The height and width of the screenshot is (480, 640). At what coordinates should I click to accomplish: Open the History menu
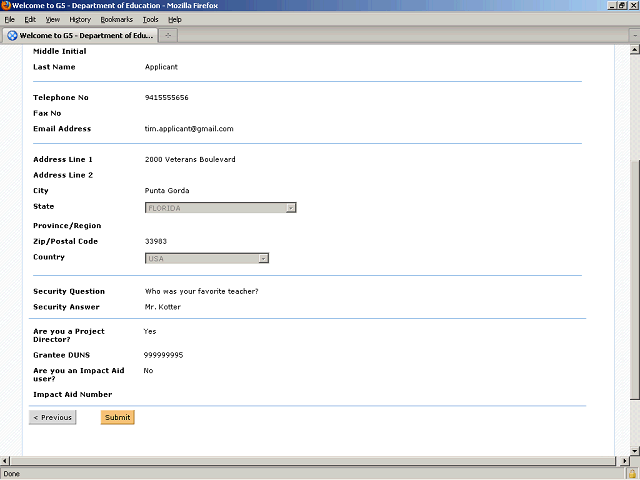tap(80, 20)
